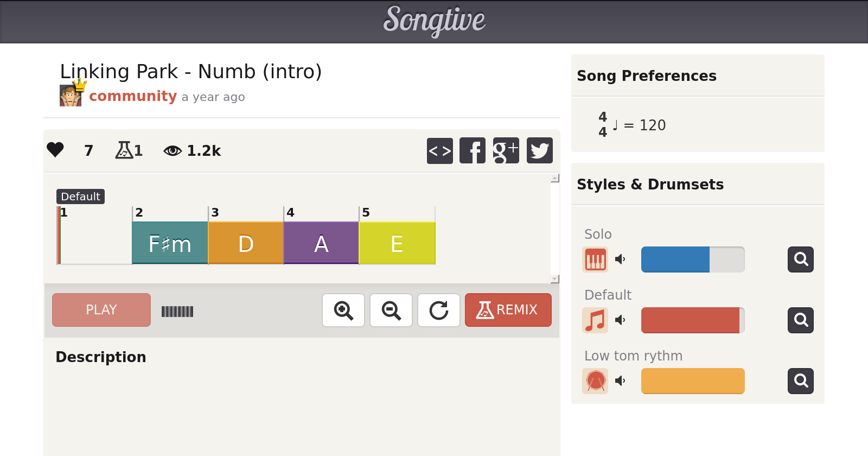This screenshot has width=868, height=456.
Task: Select the Default section label
Action: 80,197
